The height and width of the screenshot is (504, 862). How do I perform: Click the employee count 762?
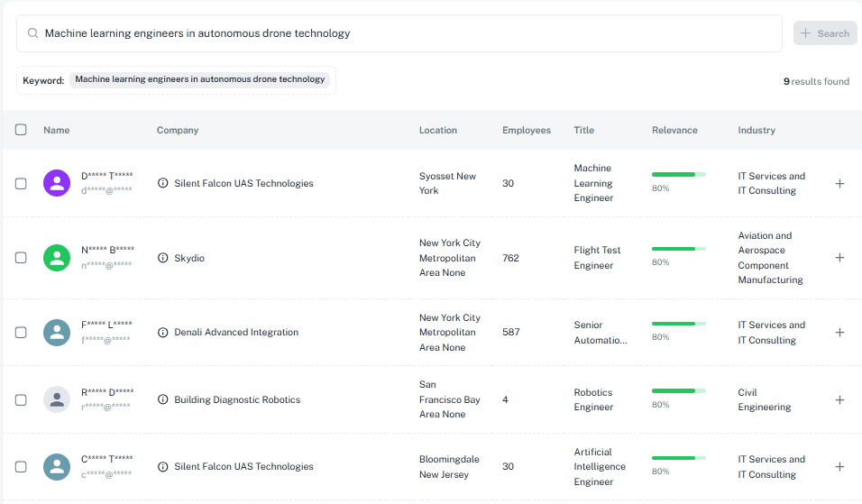coord(510,258)
